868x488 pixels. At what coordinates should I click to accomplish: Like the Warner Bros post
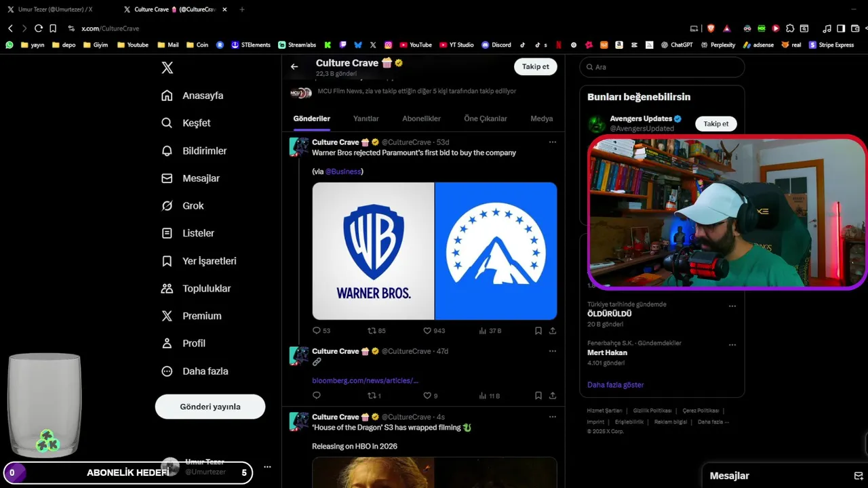pos(434,331)
